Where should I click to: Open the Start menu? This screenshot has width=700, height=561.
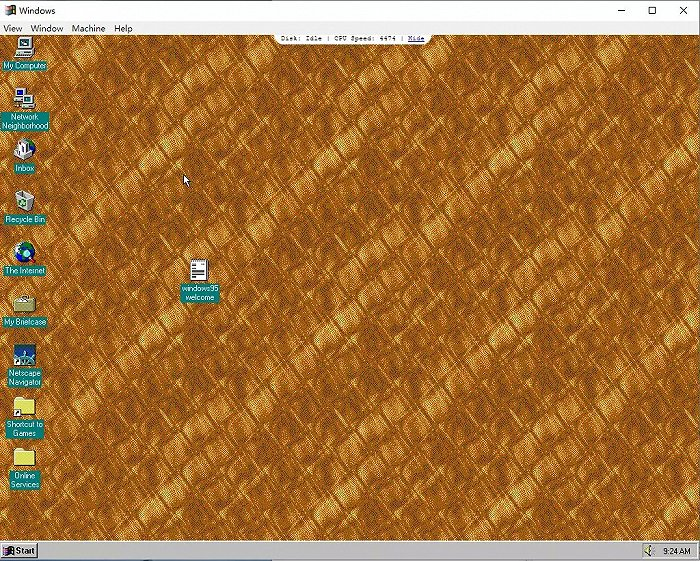coord(19,551)
